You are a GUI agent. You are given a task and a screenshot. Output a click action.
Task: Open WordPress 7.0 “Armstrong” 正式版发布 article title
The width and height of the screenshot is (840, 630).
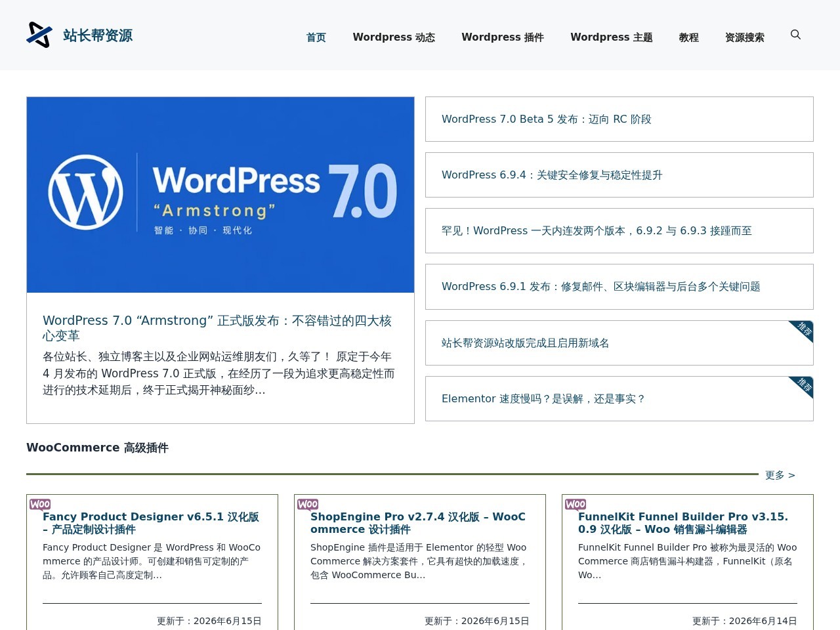point(217,328)
